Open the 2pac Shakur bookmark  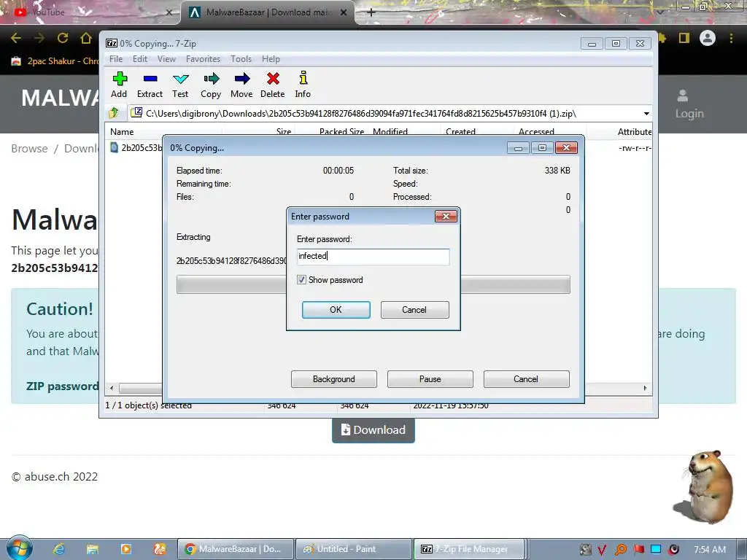[x=55, y=61]
